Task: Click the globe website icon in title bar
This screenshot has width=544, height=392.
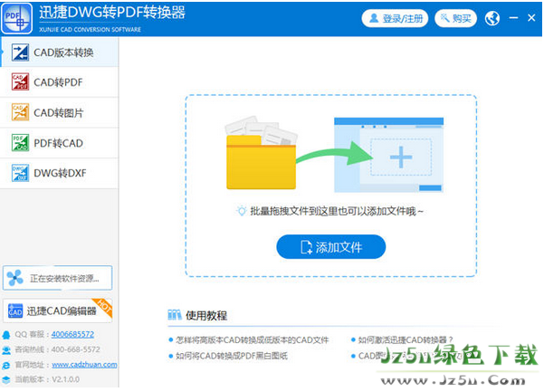Action: [x=492, y=18]
